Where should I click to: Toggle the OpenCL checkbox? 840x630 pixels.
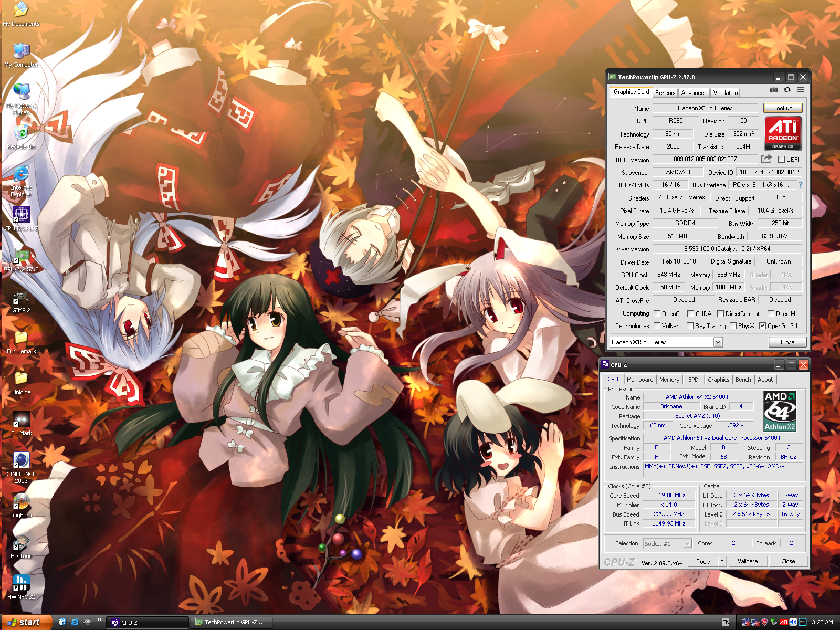[x=657, y=314]
